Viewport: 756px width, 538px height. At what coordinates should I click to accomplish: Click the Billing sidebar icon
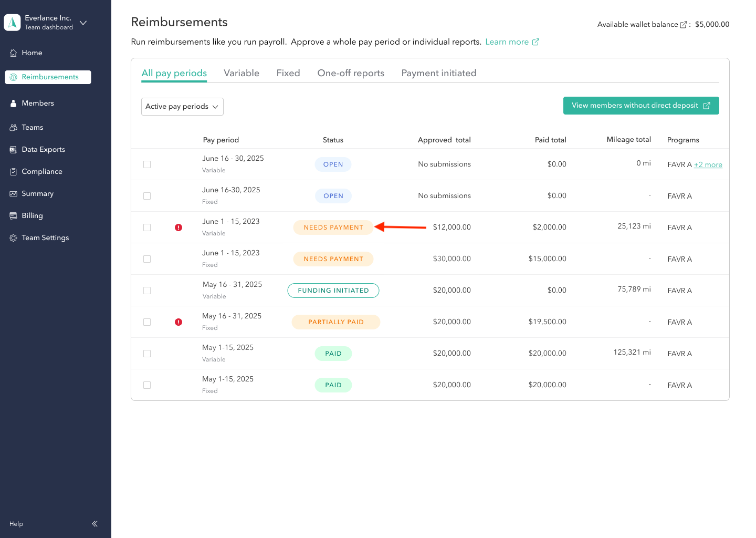[13, 215]
